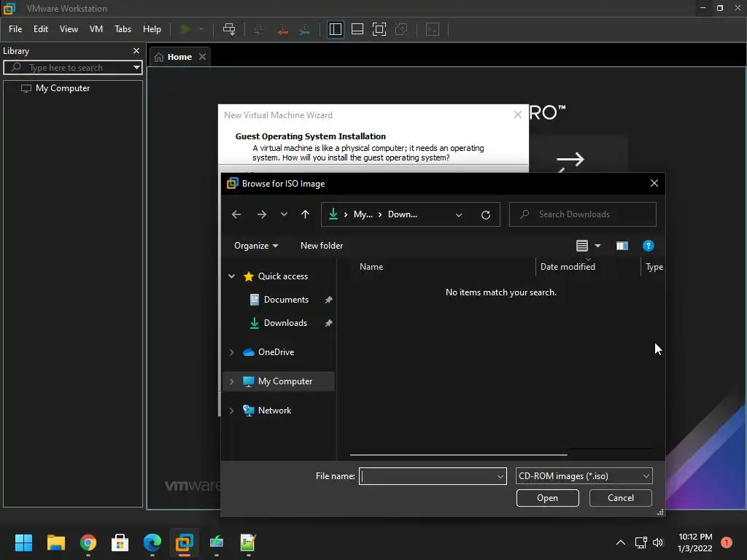
Task: Open Documents in Quick access
Action: pyautogui.click(x=286, y=300)
